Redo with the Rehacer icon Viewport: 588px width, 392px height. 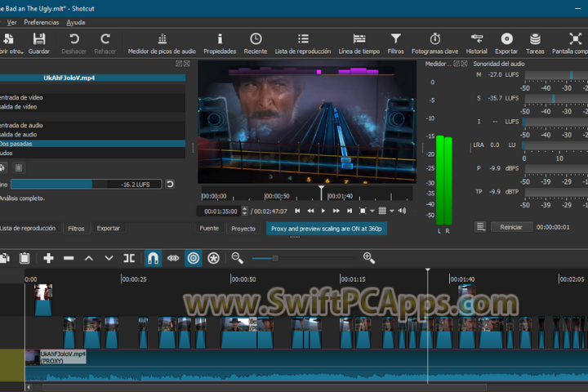tap(105, 39)
